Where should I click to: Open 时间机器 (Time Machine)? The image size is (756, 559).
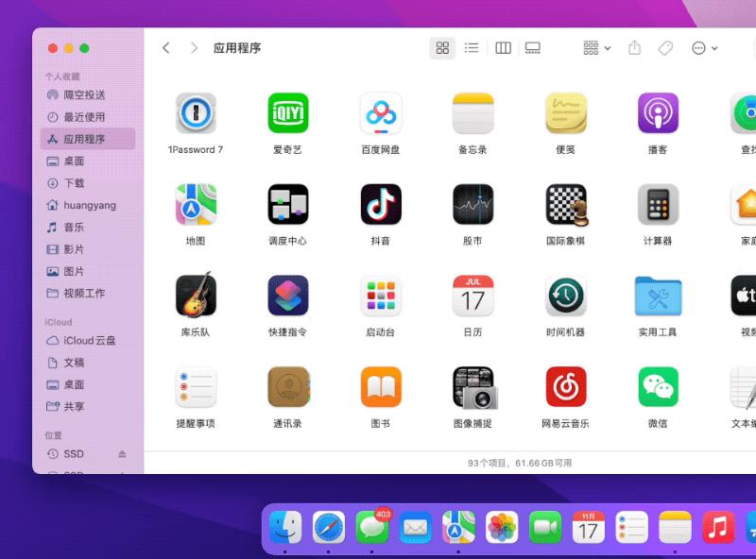[565, 296]
